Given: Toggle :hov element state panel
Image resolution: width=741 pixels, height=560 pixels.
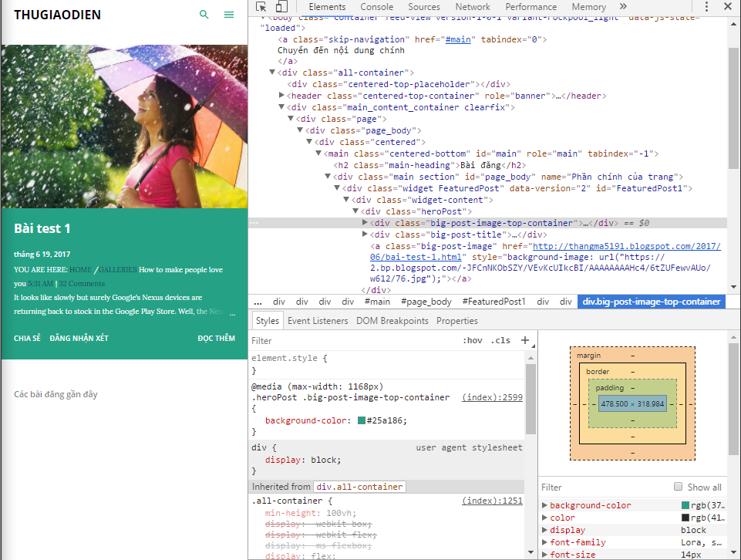Looking at the screenshot, I should click(x=472, y=340).
